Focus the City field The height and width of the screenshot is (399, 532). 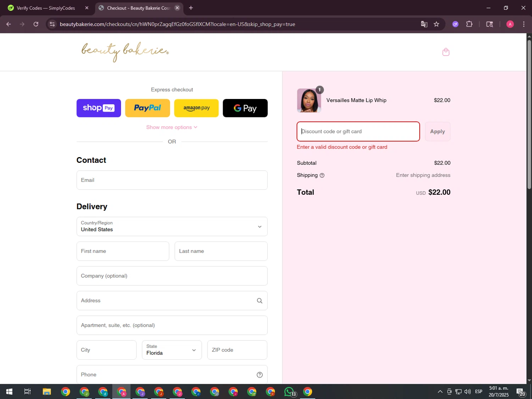click(106, 350)
